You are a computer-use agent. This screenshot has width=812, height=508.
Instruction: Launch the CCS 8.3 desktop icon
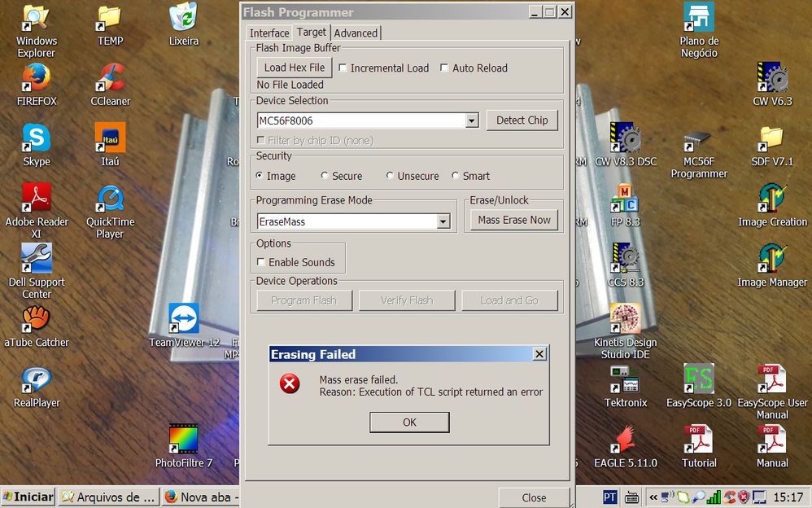point(625,265)
